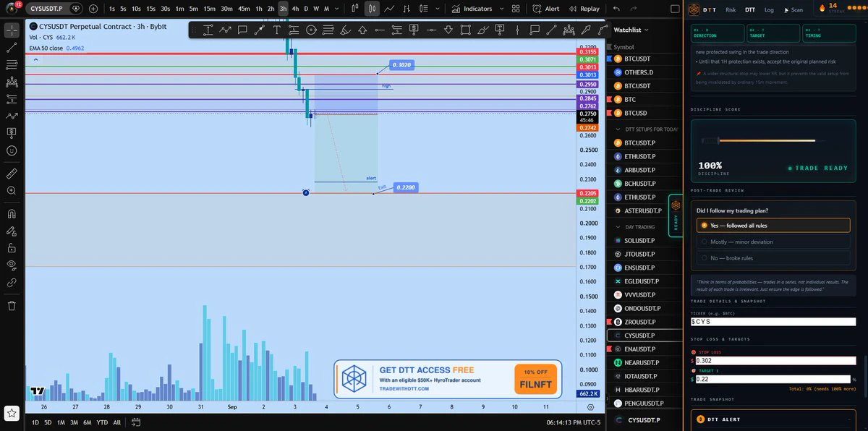Set range to 1M

[x=61, y=422]
